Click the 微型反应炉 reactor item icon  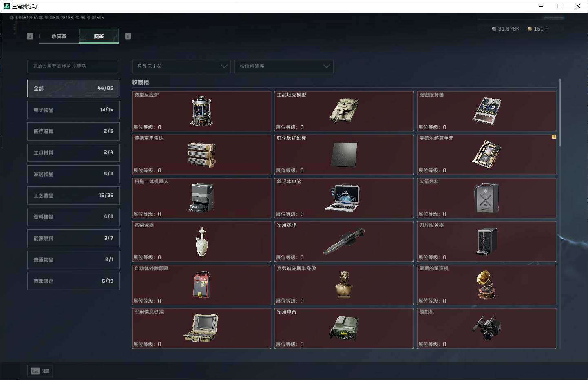tap(201, 111)
